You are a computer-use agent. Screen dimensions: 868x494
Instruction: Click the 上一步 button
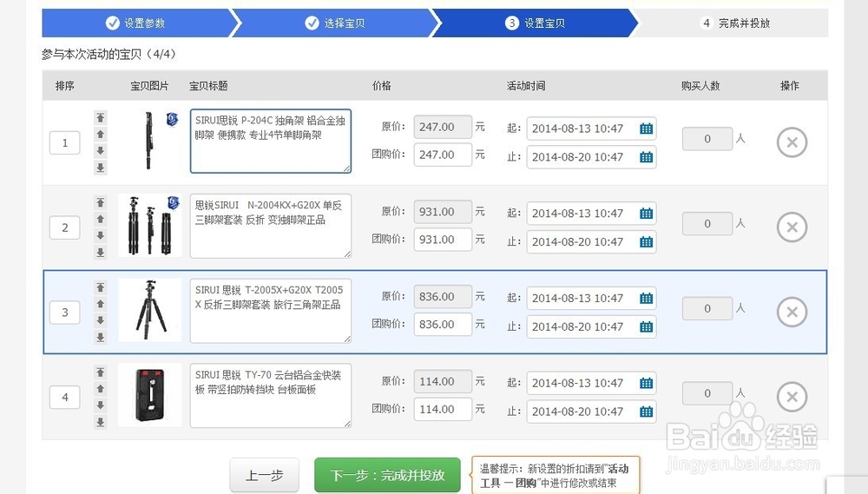(265, 475)
